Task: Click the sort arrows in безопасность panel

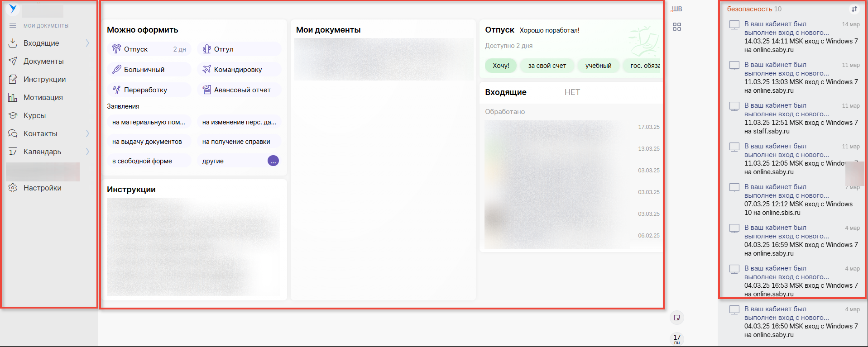Action: pyautogui.click(x=854, y=9)
